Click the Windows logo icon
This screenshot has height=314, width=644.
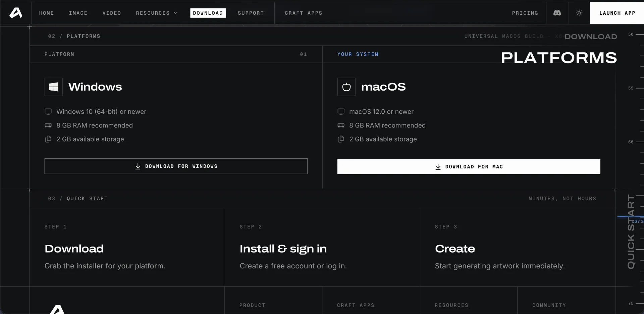coord(54,87)
